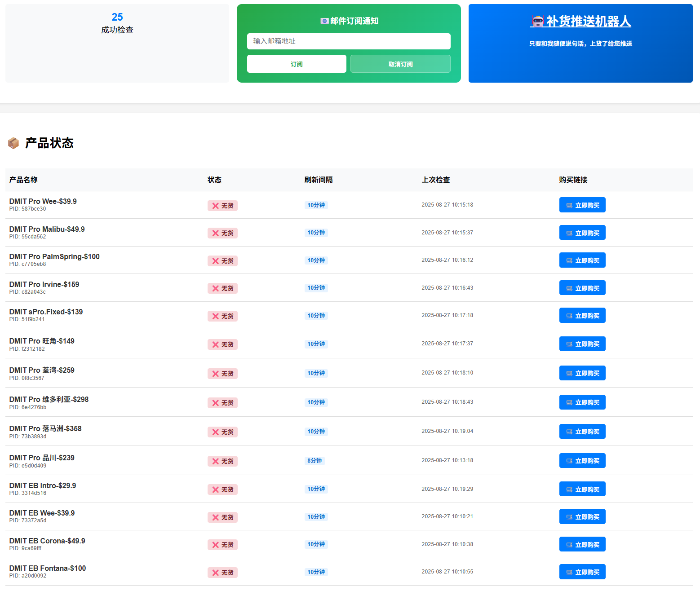The image size is (700, 591).
Task: Click 立即购买 for DMIT sPro.Fixed-$139
Action: pos(582,315)
